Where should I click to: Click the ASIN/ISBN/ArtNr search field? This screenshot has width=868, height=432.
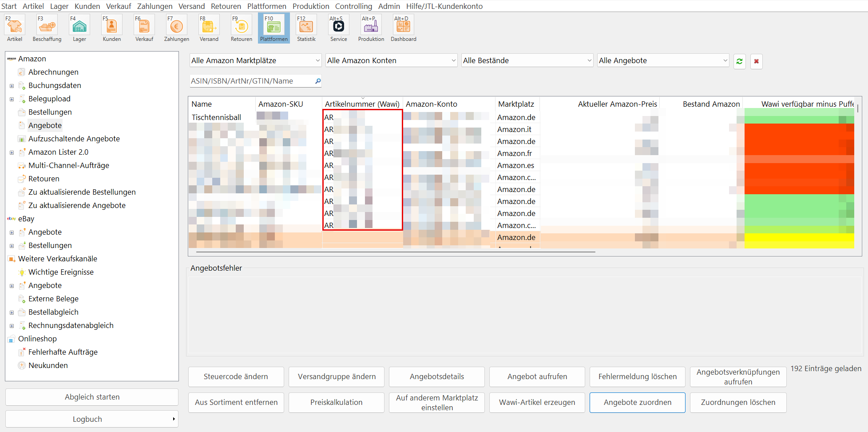(x=251, y=81)
